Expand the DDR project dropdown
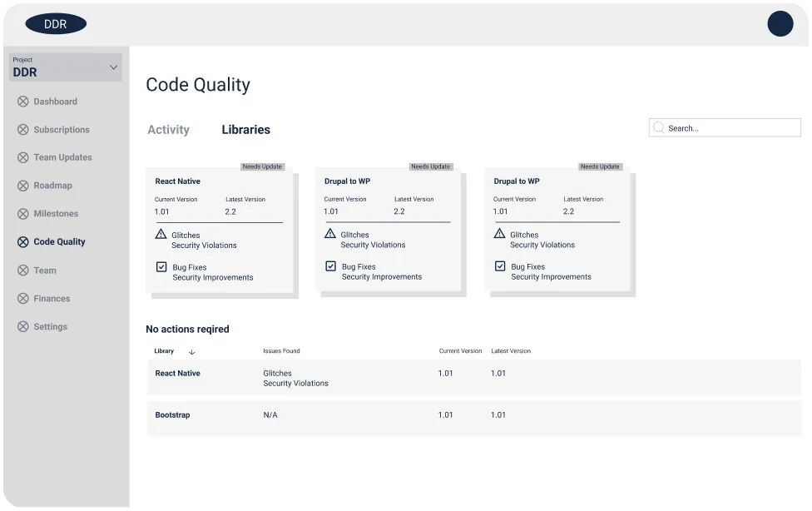Image resolution: width=812 pixels, height=511 pixels. pyautogui.click(x=113, y=67)
